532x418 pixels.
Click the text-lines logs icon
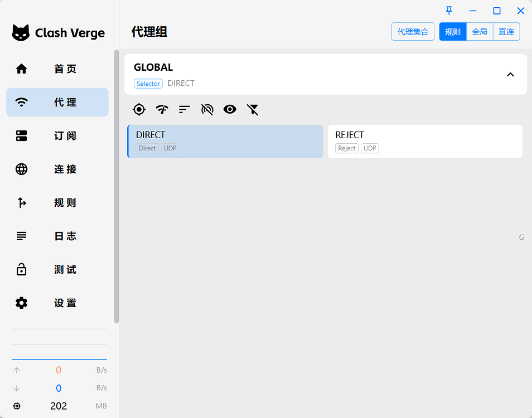click(x=21, y=236)
